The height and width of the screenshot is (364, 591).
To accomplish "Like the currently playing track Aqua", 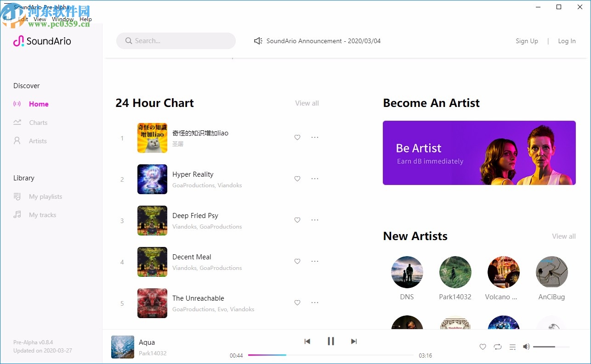I will tap(483, 347).
